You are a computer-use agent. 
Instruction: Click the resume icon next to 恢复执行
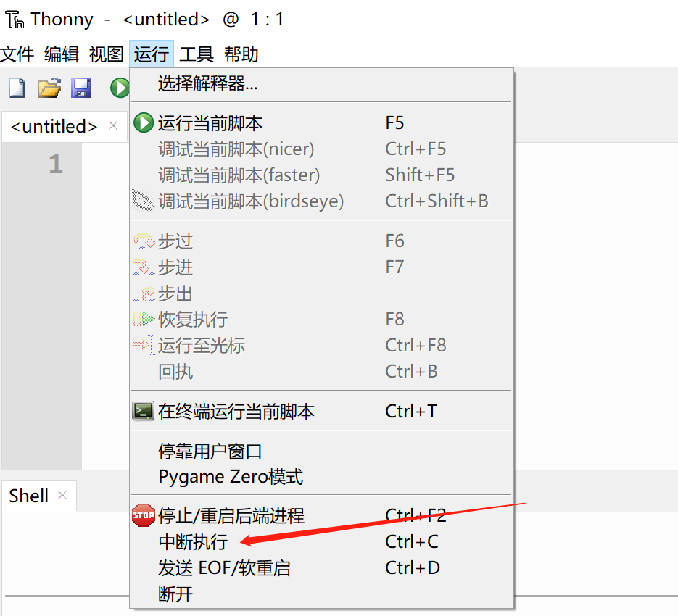click(x=144, y=320)
